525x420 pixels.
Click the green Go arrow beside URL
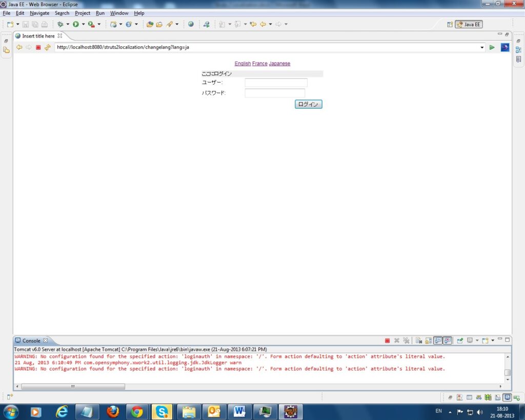[x=492, y=47]
